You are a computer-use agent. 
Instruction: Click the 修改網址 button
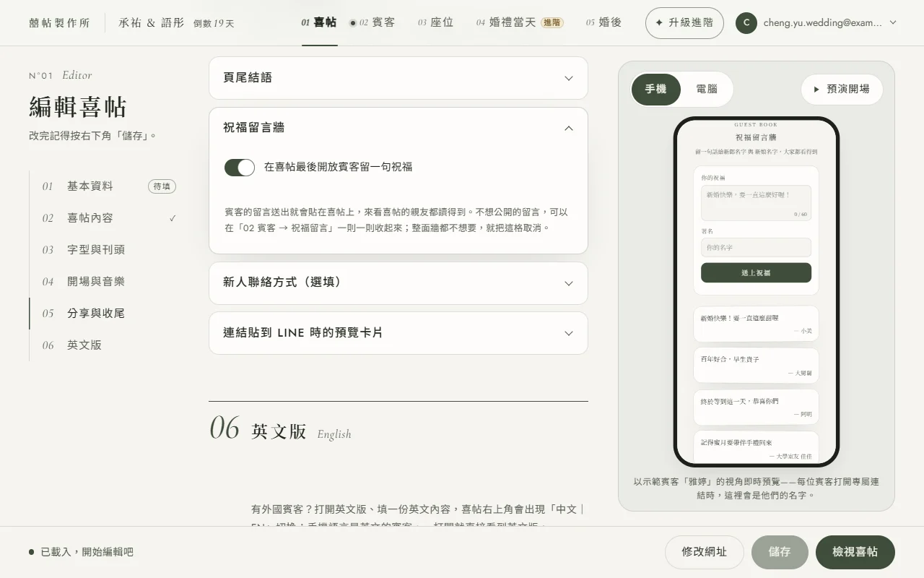705,552
